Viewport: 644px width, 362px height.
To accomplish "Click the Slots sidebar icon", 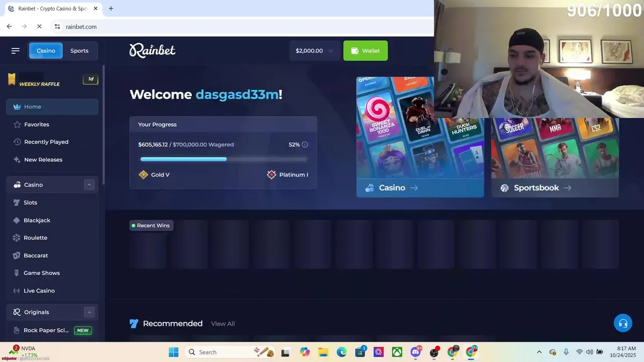I will (17, 203).
